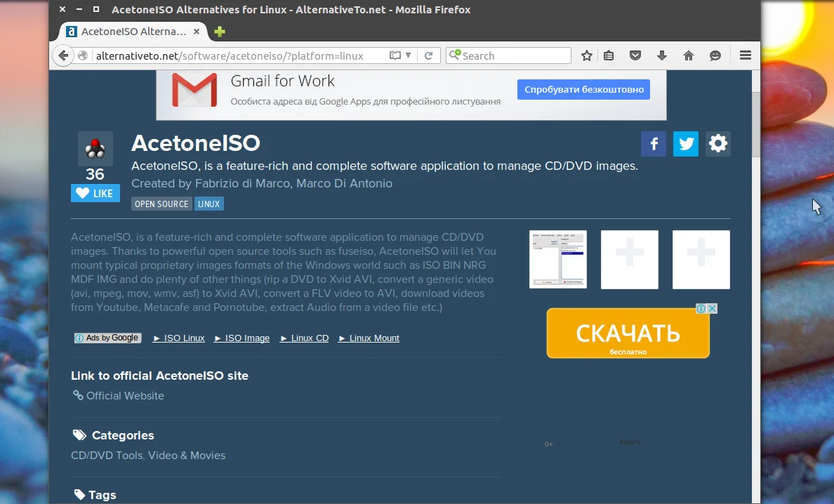The width and height of the screenshot is (834, 504).
Task: Click the like count 36
Action: [x=95, y=174]
